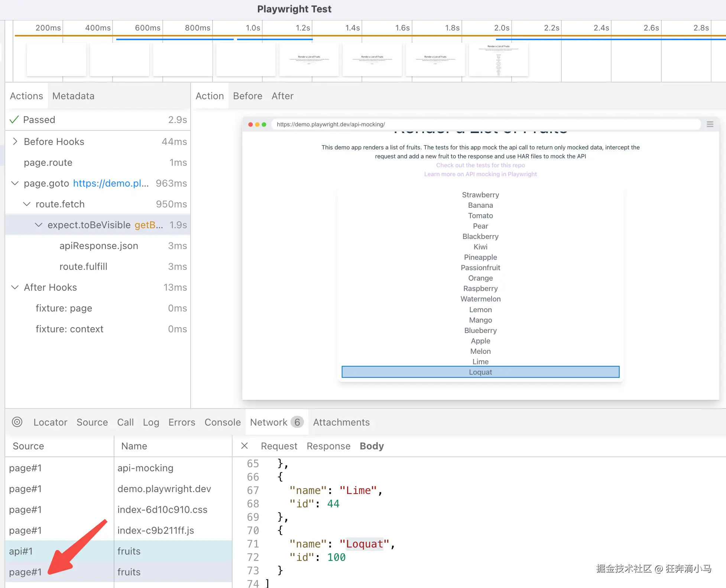Screen dimensions: 726x588
Task: Switch to the Metadata tab
Action: point(73,96)
